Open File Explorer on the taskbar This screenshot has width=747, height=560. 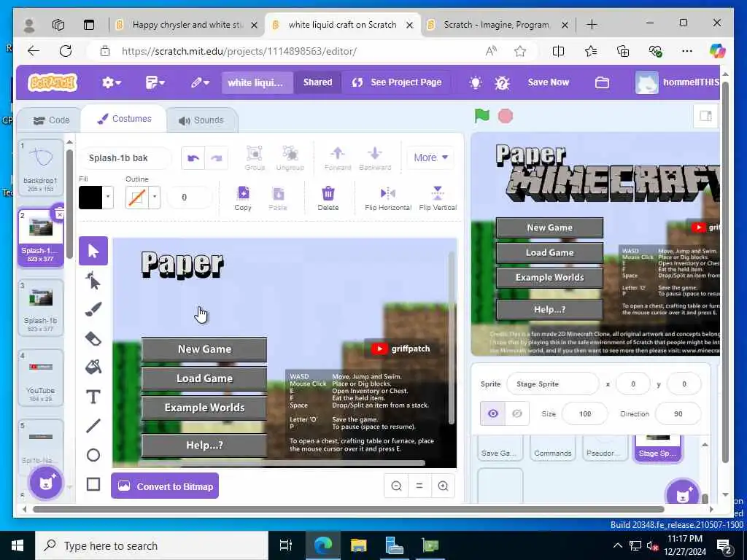pyautogui.click(x=359, y=545)
